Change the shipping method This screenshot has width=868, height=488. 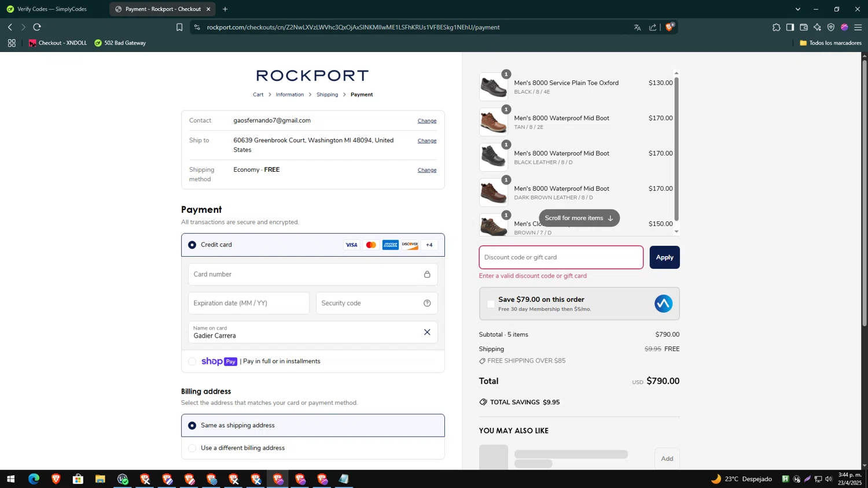click(427, 170)
